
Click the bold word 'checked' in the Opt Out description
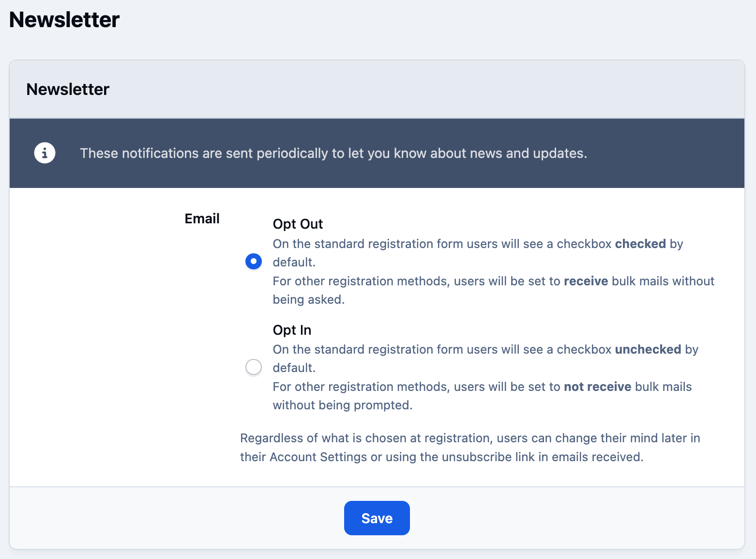(640, 244)
